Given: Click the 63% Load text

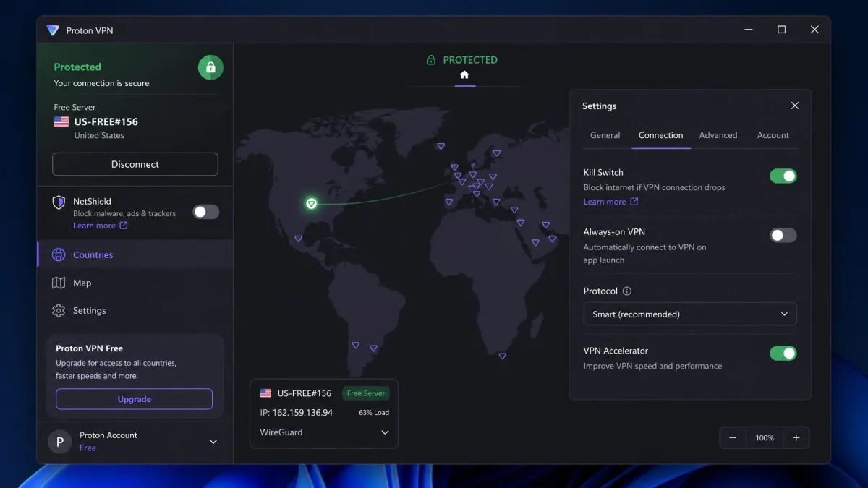Looking at the screenshot, I should [x=374, y=413].
